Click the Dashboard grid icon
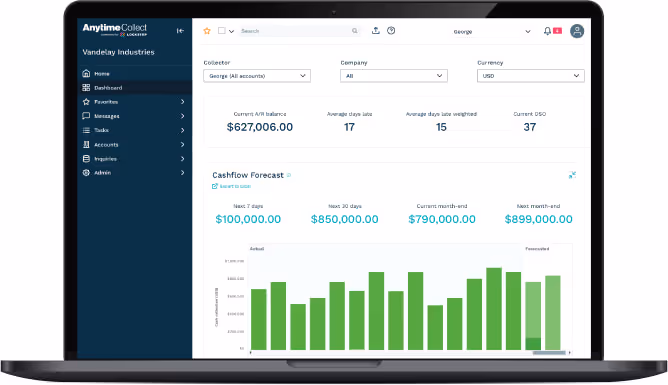Viewport: 668px width, 385px height. [86, 87]
